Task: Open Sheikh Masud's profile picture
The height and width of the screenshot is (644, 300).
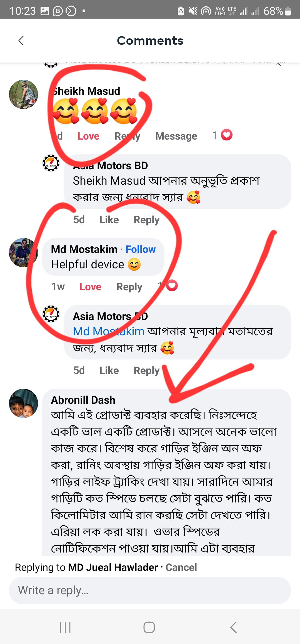Action: [x=24, y=95]
